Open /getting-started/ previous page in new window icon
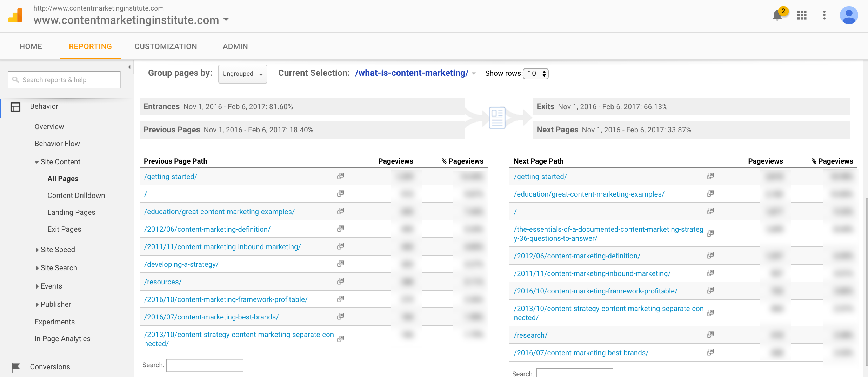868x377 pixels. [340, 176]
